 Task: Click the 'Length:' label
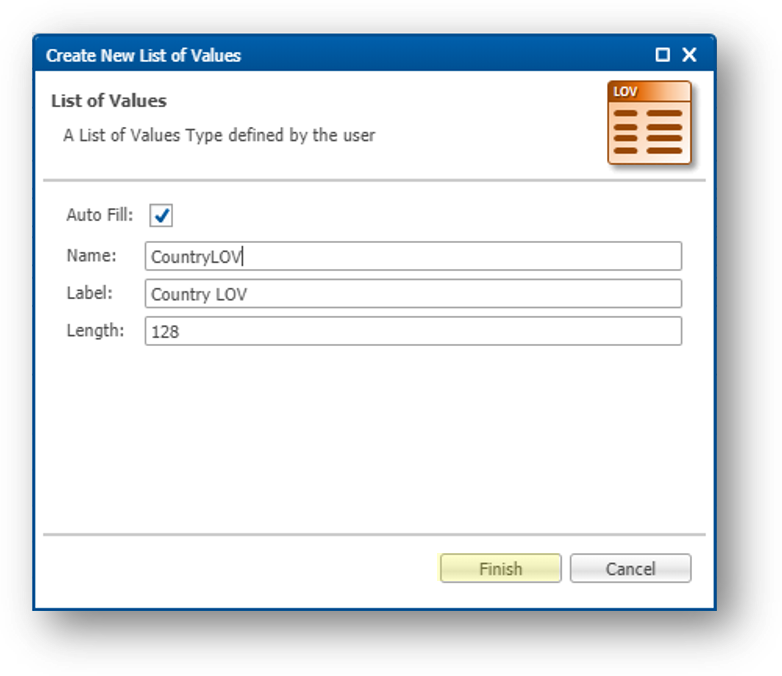[x=95, y=330]
